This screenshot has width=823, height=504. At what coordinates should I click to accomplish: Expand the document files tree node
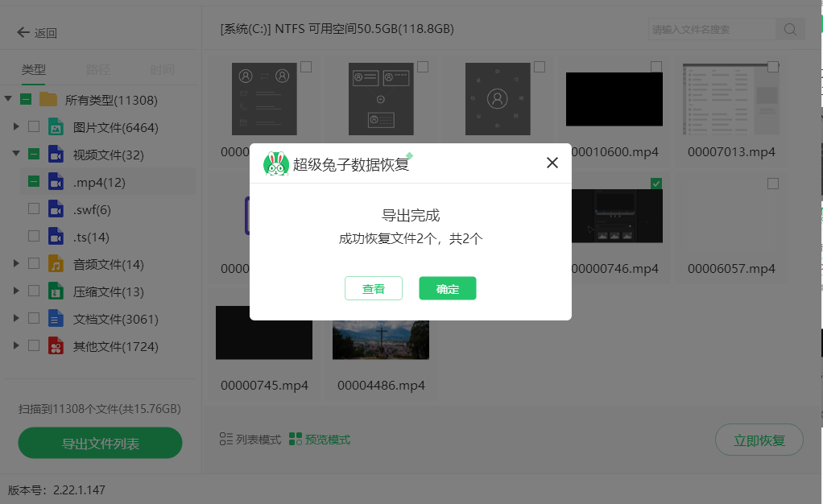click(16, 319)
